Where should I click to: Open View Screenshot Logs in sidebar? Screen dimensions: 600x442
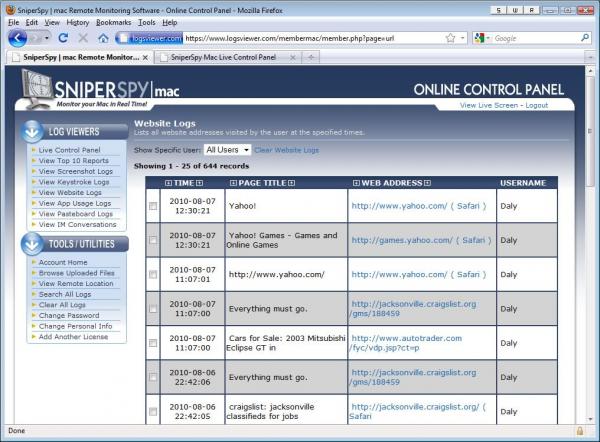76,171
